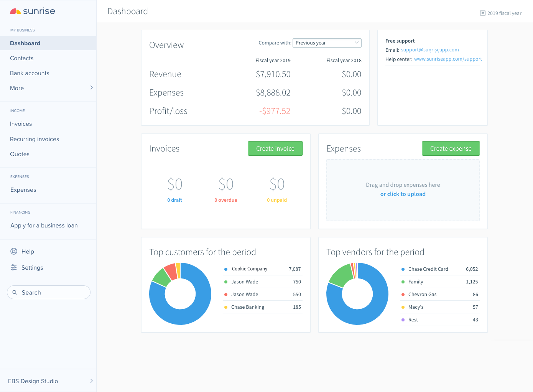Click the calendar icon next to 2019 fiscal year
The width and height of the screenshot is (533, 392).
click(x=482, y=13)
